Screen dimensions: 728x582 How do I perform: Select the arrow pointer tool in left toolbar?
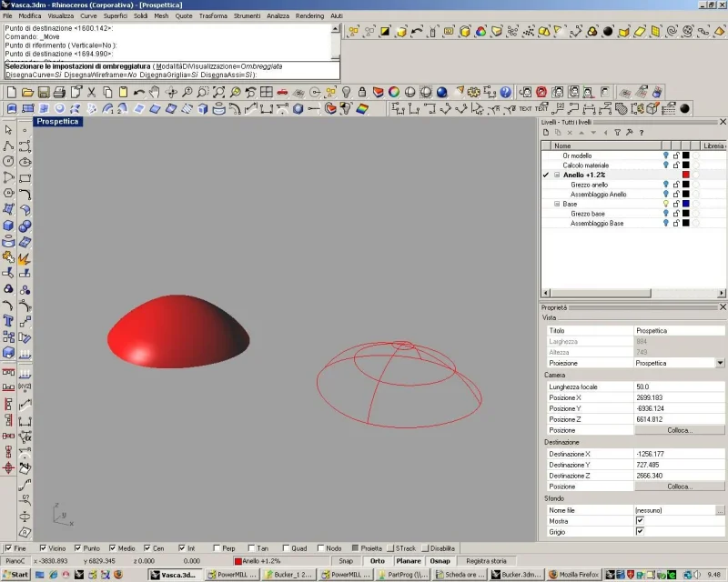pyautogui.click(x=8, y=130)
